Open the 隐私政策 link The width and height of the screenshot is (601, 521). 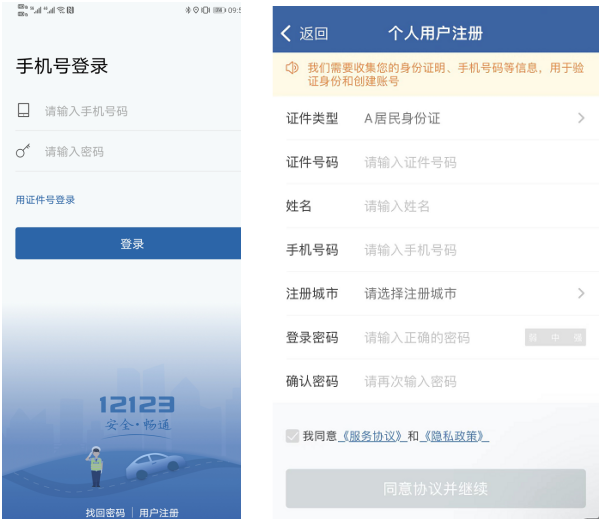455,436
